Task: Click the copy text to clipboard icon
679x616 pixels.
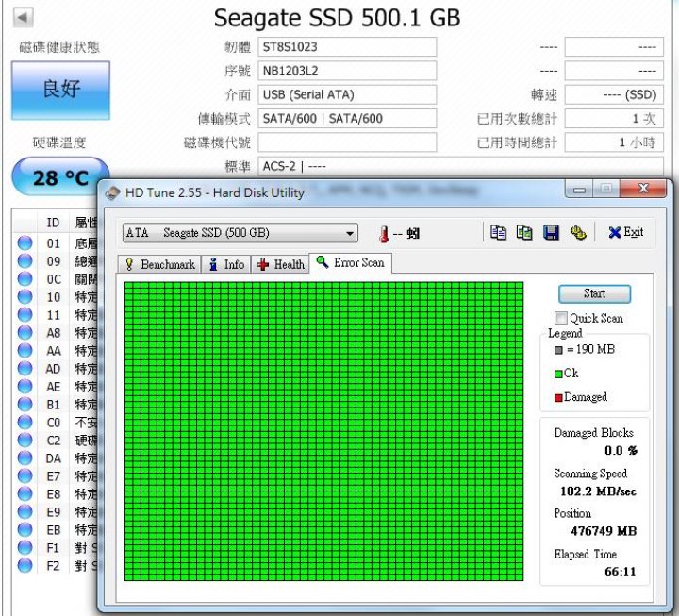Action: [498, 233]
